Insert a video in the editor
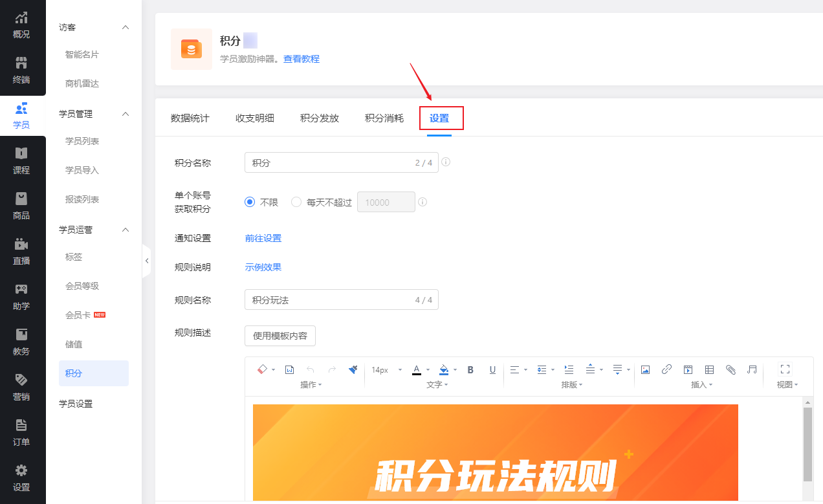Viewport: 823px width, 504px height. [x=688, y=369]
